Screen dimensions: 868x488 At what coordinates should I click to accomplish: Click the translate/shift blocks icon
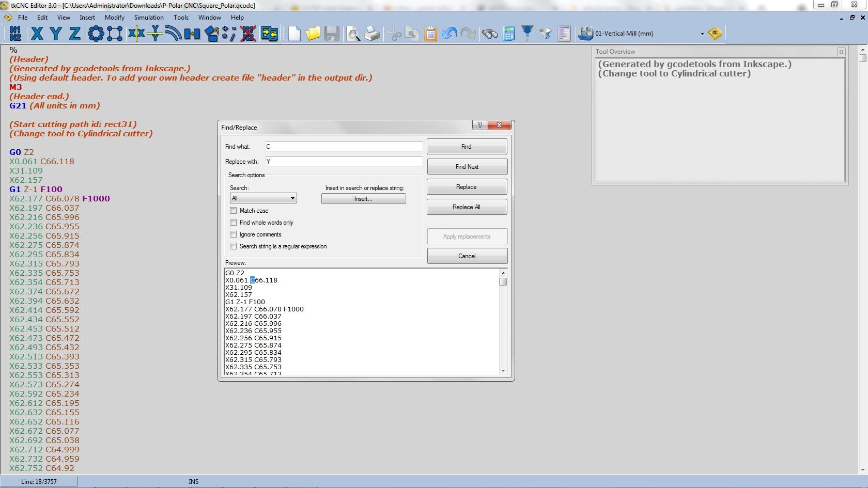(x=192, y=34)
